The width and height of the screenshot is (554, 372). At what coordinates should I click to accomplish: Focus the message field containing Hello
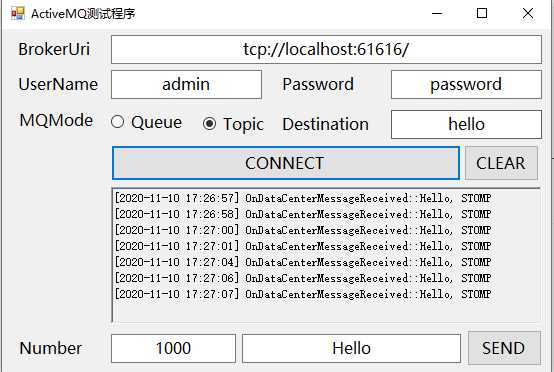click(351, 348)
